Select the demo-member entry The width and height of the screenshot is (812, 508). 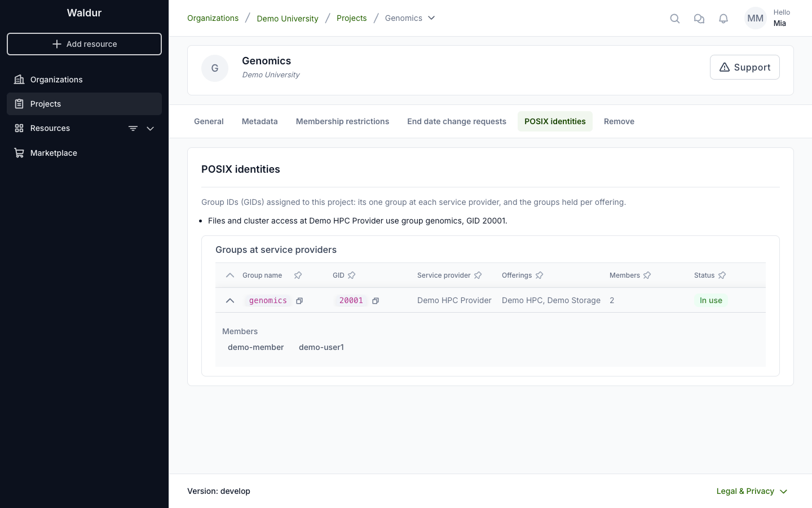point(255,347)
